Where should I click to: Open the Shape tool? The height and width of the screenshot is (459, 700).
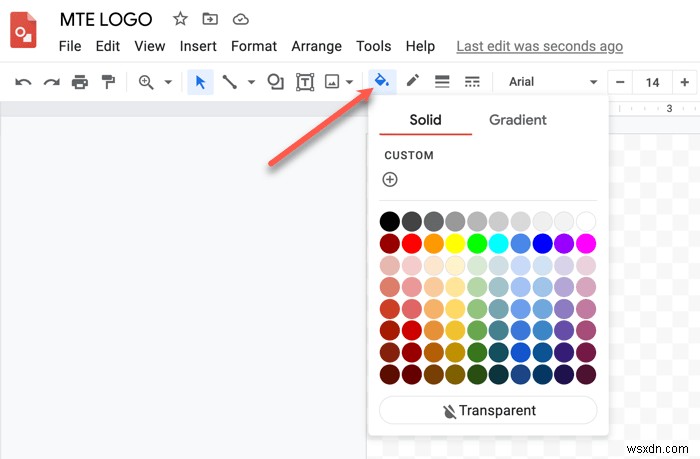[275, 82]
